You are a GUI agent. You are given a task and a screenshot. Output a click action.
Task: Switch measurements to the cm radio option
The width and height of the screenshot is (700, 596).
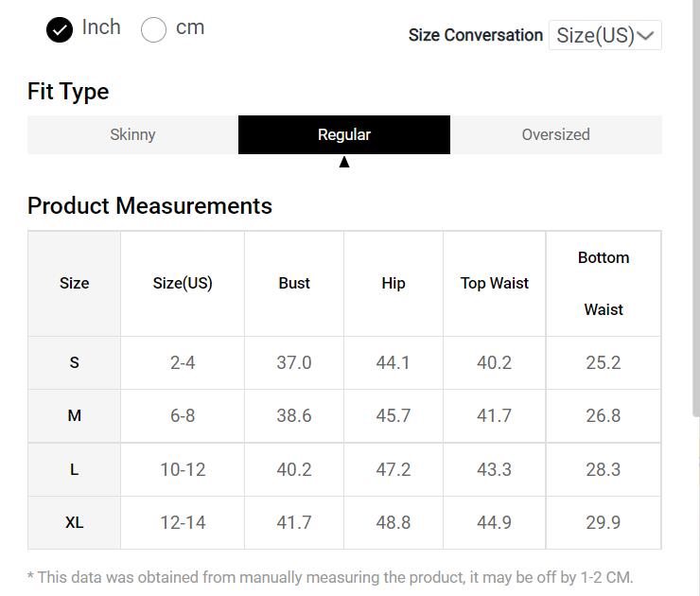pyautogui.click(x=153, y=30)
